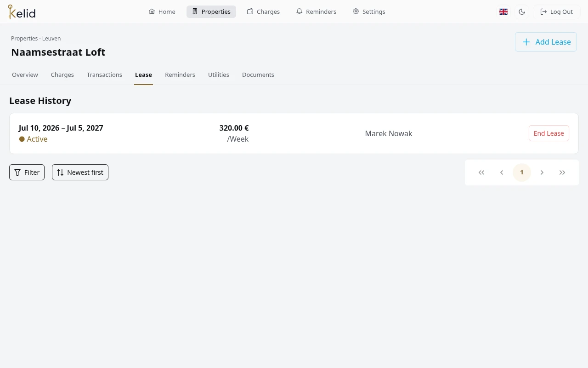Click the Active status label
Viewport: 588px width, 368px height.
(33, 139)
